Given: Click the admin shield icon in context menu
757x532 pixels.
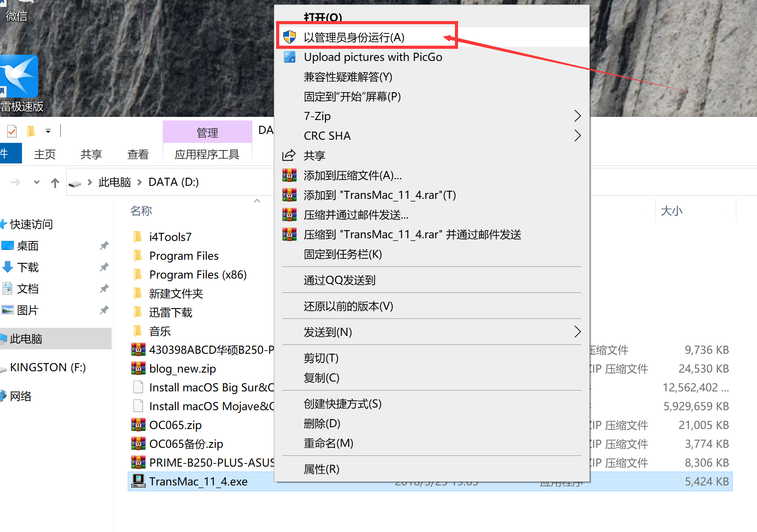Looking at the screenshot, I should click(290, 37).
